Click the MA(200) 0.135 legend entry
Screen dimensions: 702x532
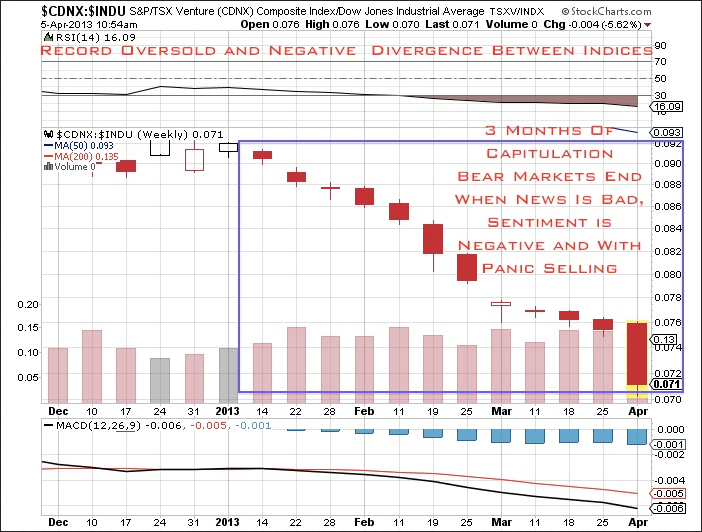(x=86, y=156)
